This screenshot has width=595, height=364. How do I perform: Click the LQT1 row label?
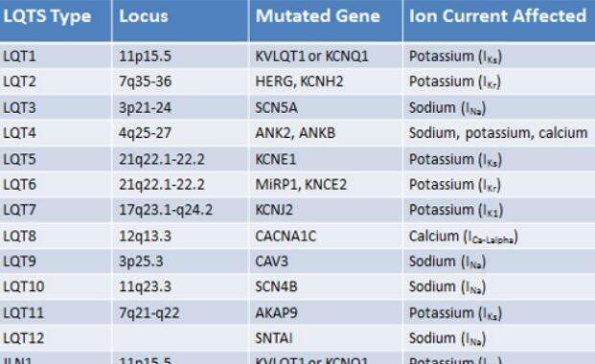tap(56, 56)
